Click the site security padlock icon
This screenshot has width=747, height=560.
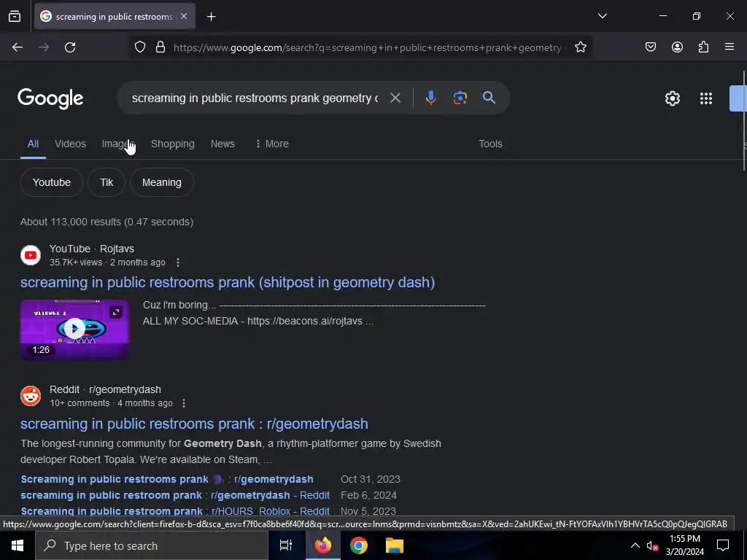click(x=160, y=47)
